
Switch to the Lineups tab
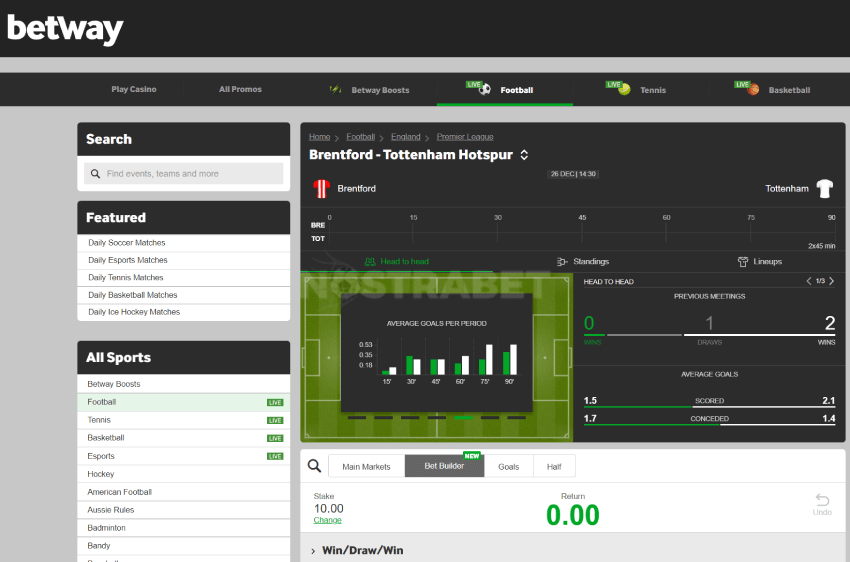coord(759,262)
